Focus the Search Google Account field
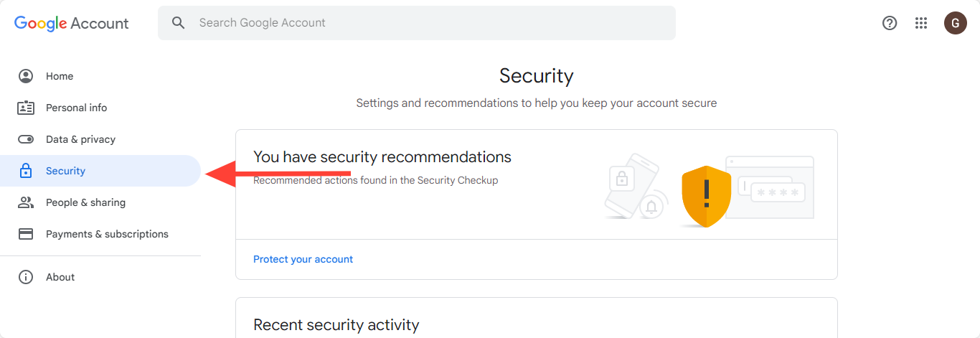This screenshot has height=338, width=980. [x=417, y=23]
